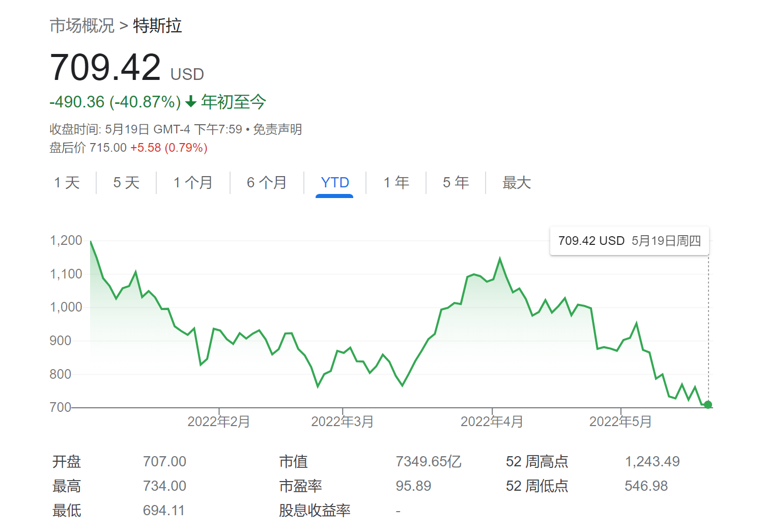This screenshot has width=764, height=532.
Task: Switch to the 1 天 range tab
Action: 67,182
